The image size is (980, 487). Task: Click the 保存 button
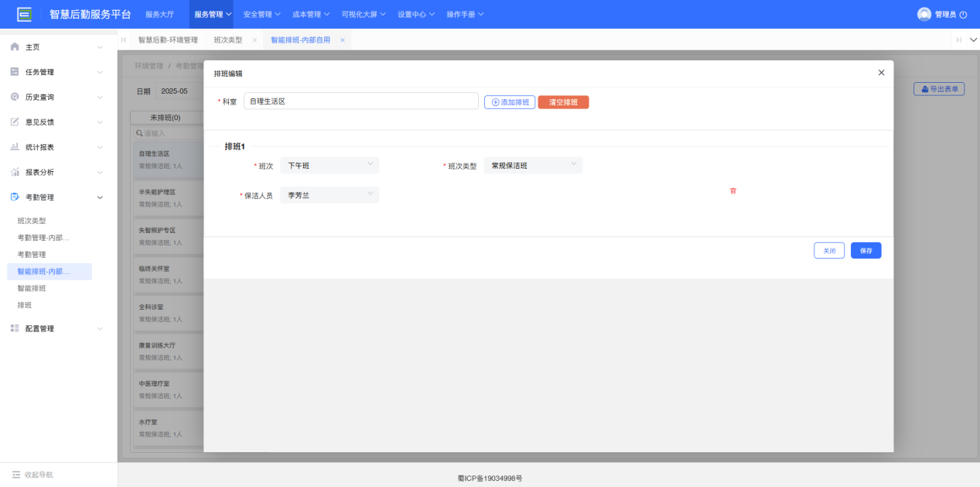tap(866, 251)
